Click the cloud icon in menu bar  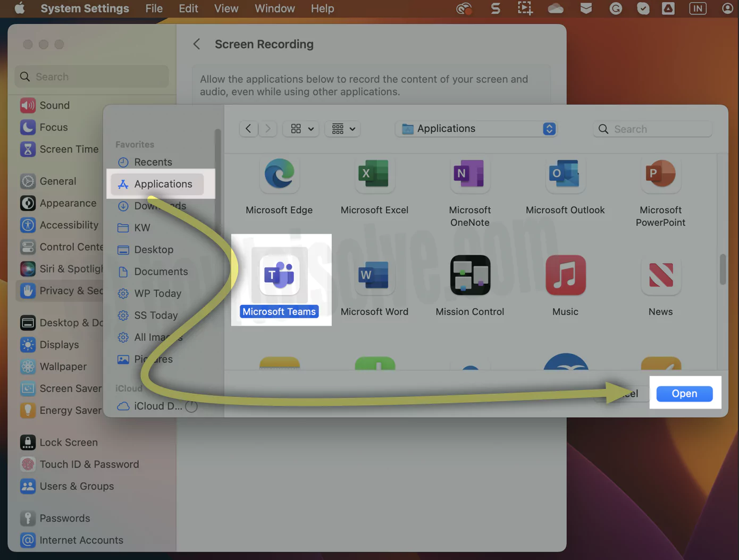coord(556,9)
